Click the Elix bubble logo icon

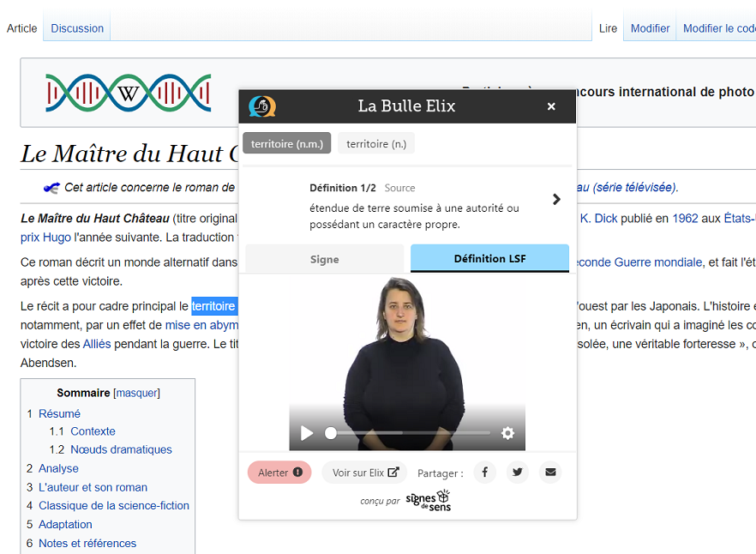pos(261,106)
